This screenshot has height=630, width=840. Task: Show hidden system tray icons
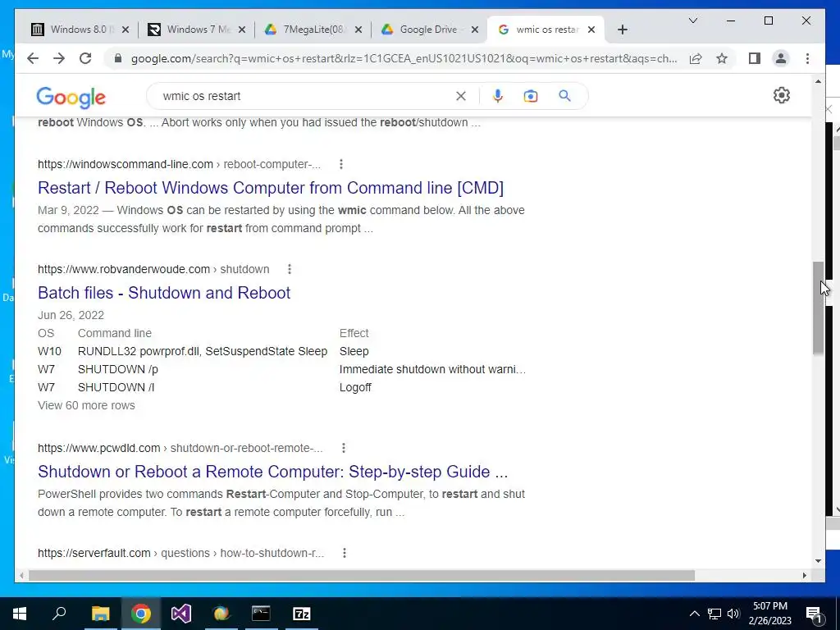click(x=694, y=614)
